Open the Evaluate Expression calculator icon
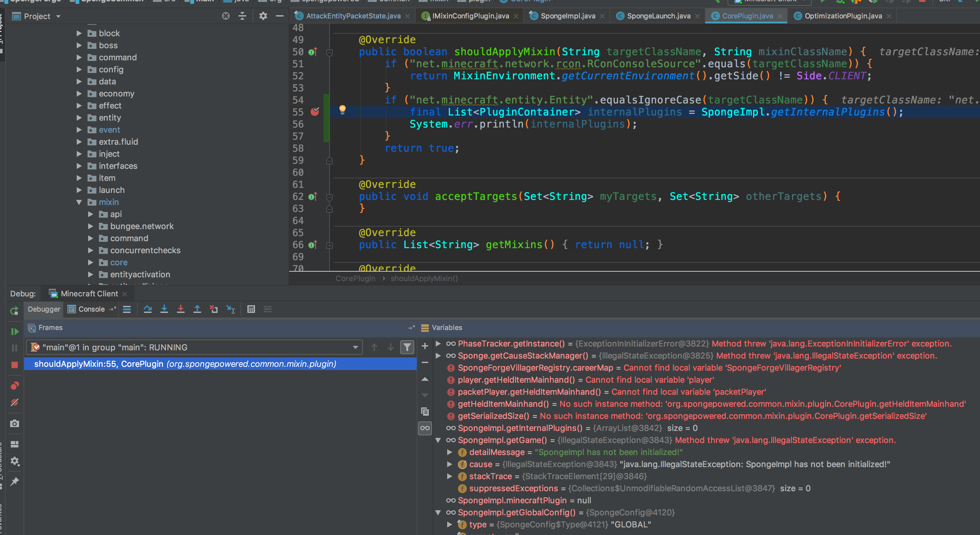Screen dimensions: 980x535 click(x=251, y=309)
